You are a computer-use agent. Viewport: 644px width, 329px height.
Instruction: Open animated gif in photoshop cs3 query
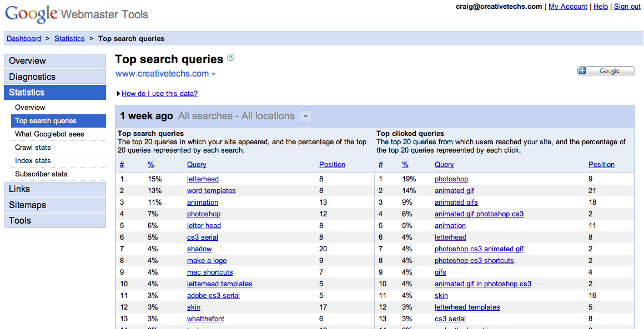coord(483,284)
